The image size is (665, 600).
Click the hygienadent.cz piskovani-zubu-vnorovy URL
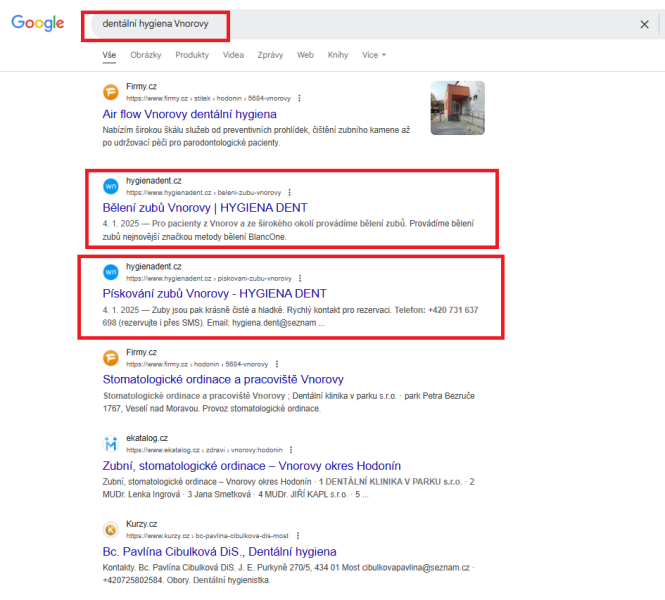[209, 279]
